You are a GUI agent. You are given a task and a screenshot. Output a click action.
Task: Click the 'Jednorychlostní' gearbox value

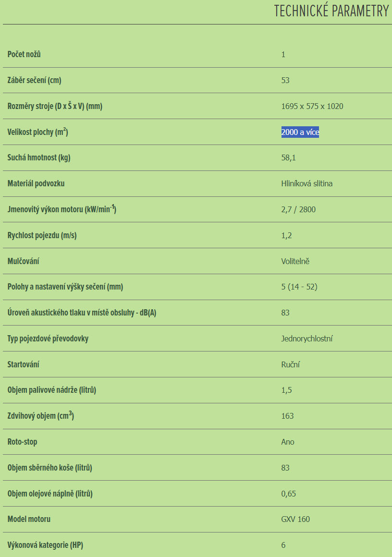pyautogui.click(x=307, y=339)
